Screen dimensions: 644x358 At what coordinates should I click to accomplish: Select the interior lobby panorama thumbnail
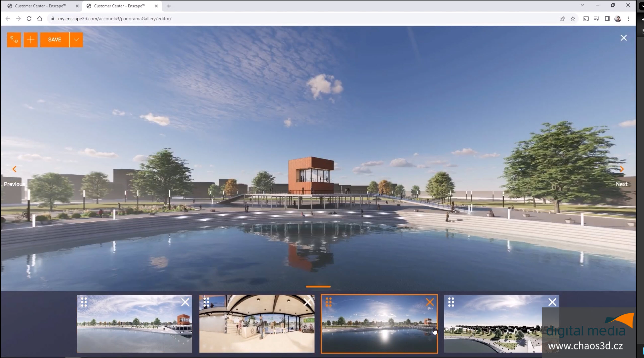[256, 327]
